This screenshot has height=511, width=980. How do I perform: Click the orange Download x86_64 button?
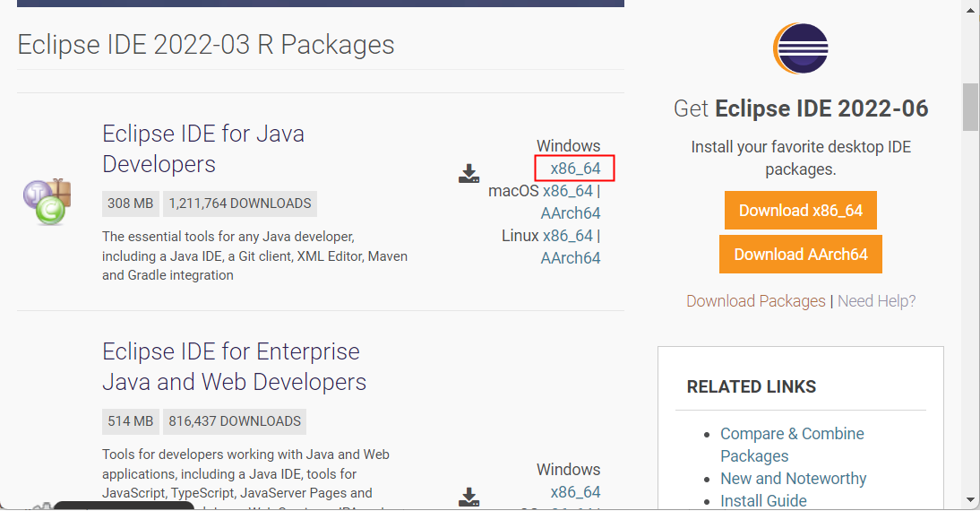[x=801, y=210]
